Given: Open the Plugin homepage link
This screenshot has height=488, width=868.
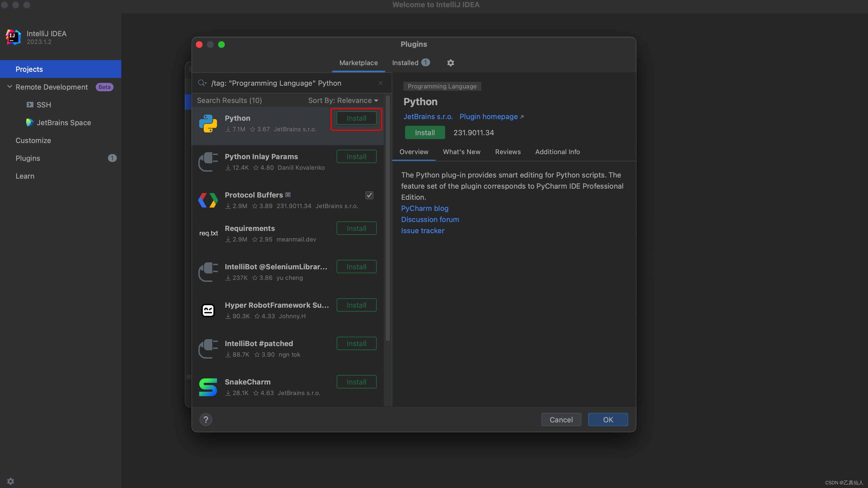Looking at the screenshot, I should click(x=489, y=116).
